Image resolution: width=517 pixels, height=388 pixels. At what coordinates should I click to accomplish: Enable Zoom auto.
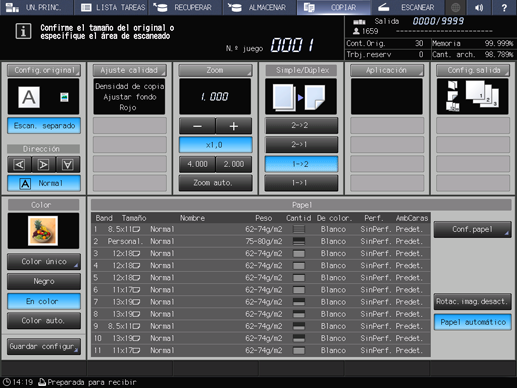[x=215, y=183]
